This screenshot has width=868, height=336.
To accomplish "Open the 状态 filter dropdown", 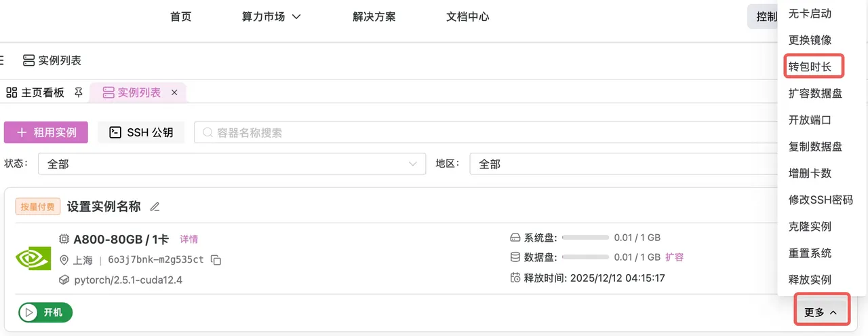I will click(232, 164).
